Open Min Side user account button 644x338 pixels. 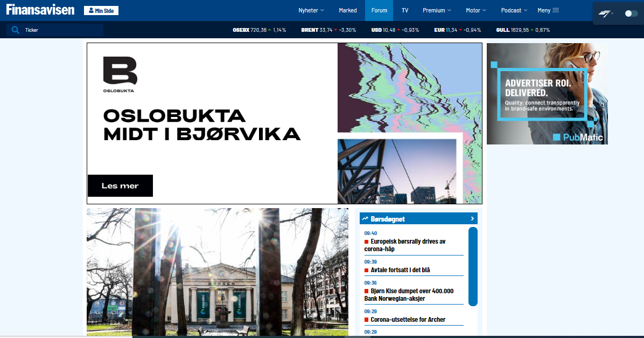tap(101, 11)
